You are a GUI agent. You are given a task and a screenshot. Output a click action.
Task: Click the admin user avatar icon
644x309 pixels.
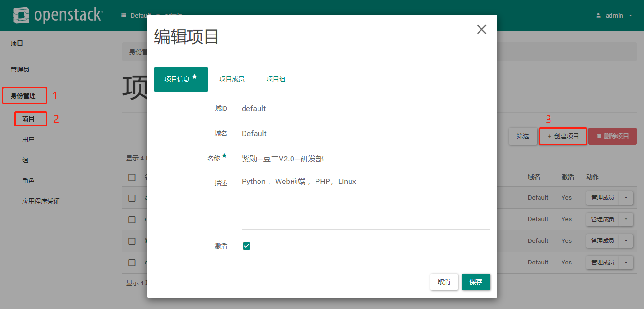point(598,15)
